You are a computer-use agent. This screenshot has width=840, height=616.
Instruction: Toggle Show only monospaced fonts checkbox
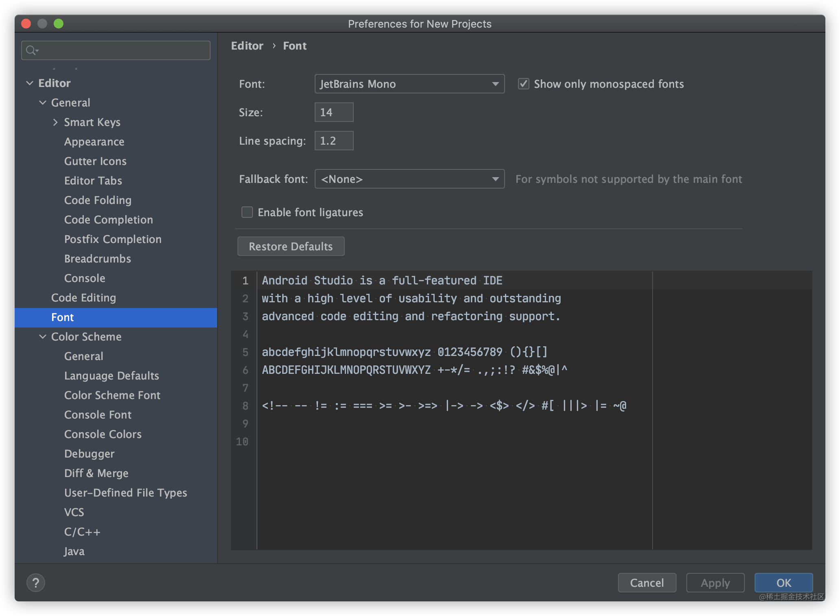(523, 84)
